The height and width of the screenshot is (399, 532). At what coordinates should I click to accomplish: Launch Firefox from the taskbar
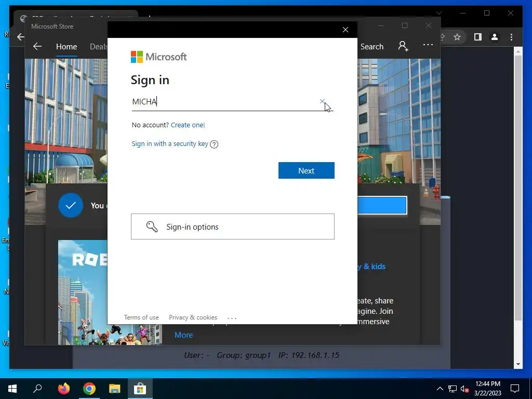point(63,389)
